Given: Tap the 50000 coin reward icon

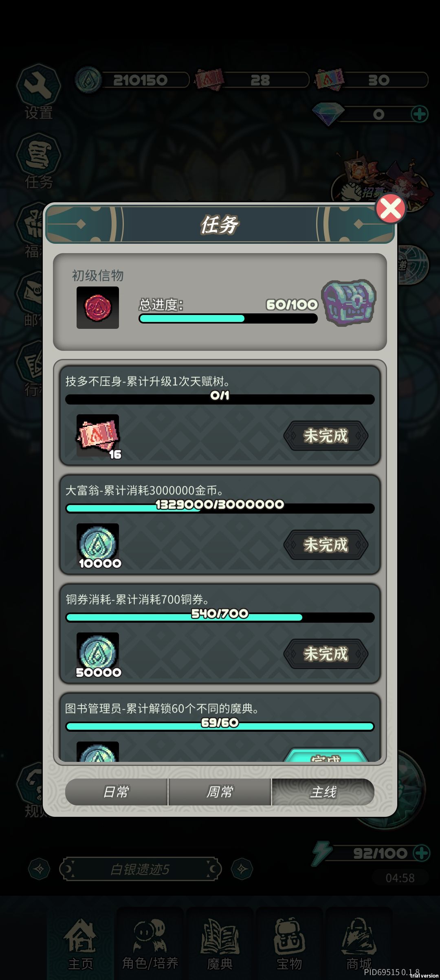Looking at the screenshot, I should [x=98, y=654].
